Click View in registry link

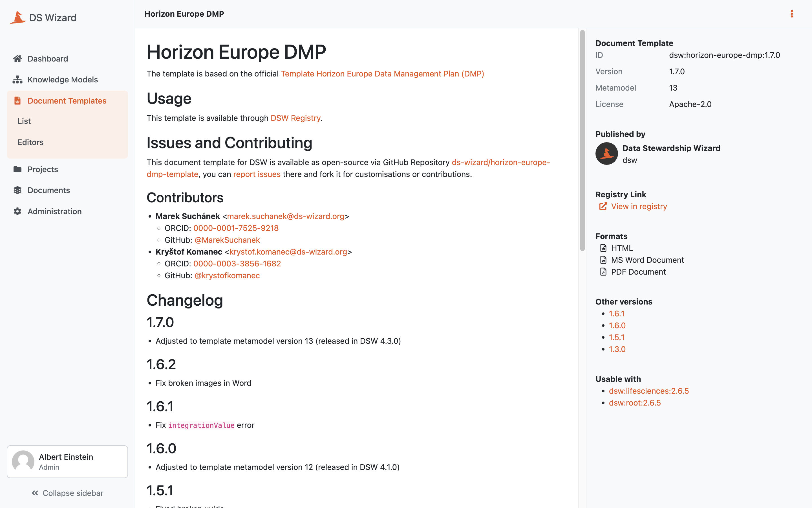639,206
